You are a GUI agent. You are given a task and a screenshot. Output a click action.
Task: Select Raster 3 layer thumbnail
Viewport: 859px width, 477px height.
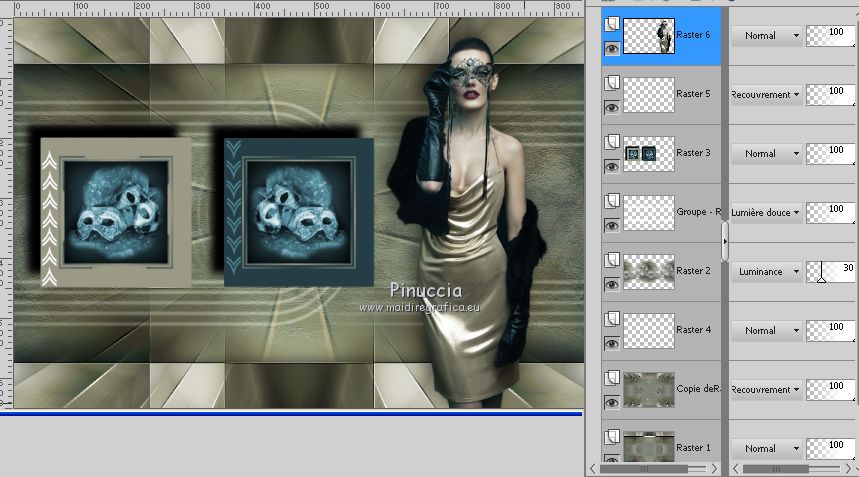[649, 154]
